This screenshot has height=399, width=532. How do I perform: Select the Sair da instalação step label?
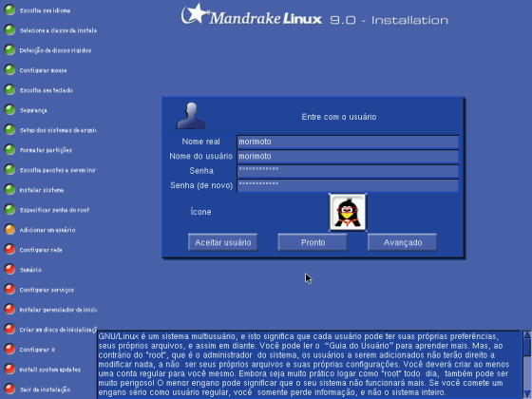pos(46,389)
